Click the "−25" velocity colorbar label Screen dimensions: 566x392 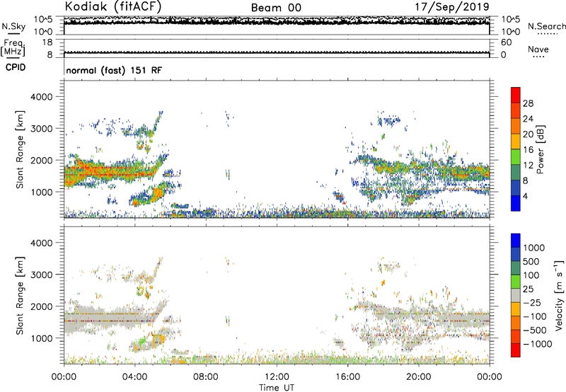532,302
